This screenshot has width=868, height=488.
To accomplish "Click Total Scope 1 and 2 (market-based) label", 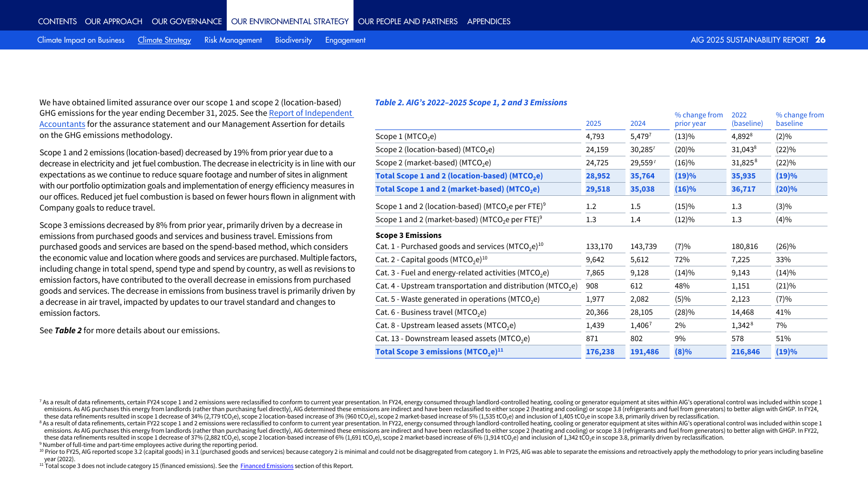I will click(x=458, y=190).
